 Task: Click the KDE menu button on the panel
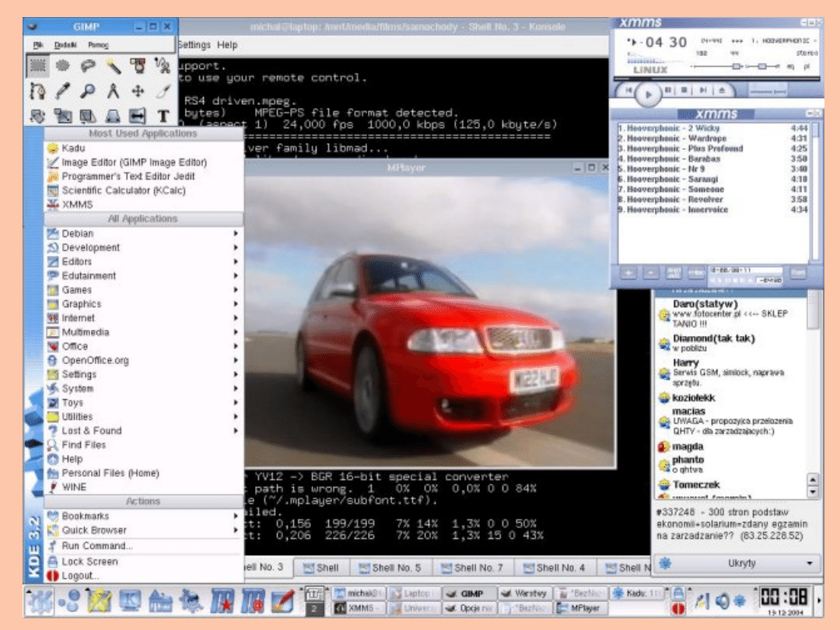[x=39, y=600]
